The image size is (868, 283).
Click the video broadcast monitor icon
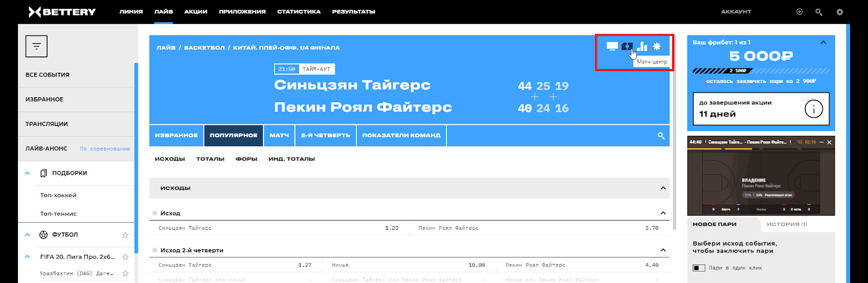pyautogui.click(x=612, y=47)
